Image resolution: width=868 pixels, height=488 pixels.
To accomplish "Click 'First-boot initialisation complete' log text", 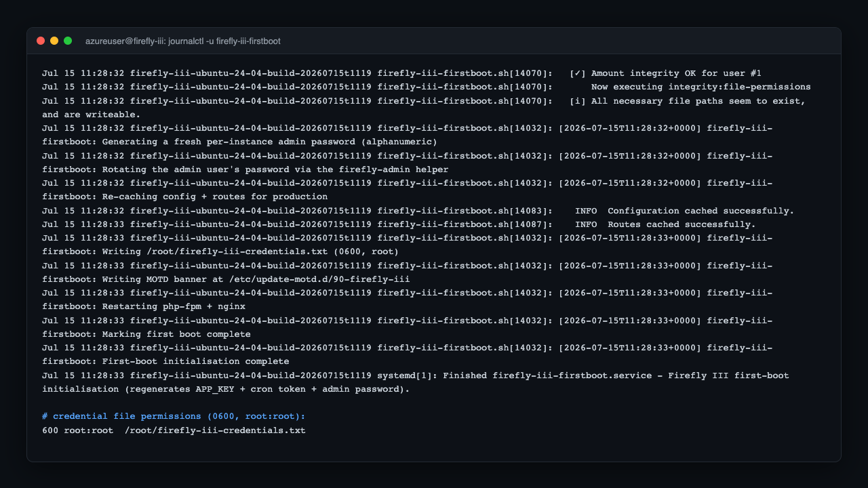I will pos(195,361).
